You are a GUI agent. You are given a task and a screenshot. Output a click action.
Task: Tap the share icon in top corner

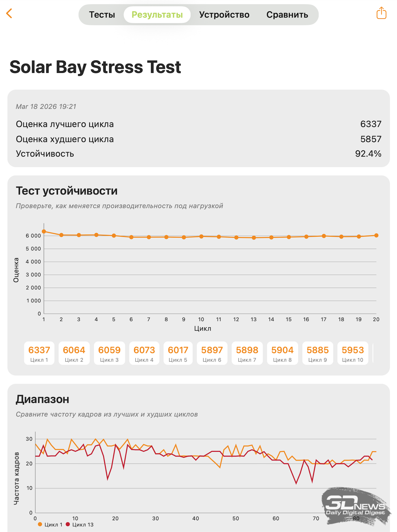click(x=381, y=13)
